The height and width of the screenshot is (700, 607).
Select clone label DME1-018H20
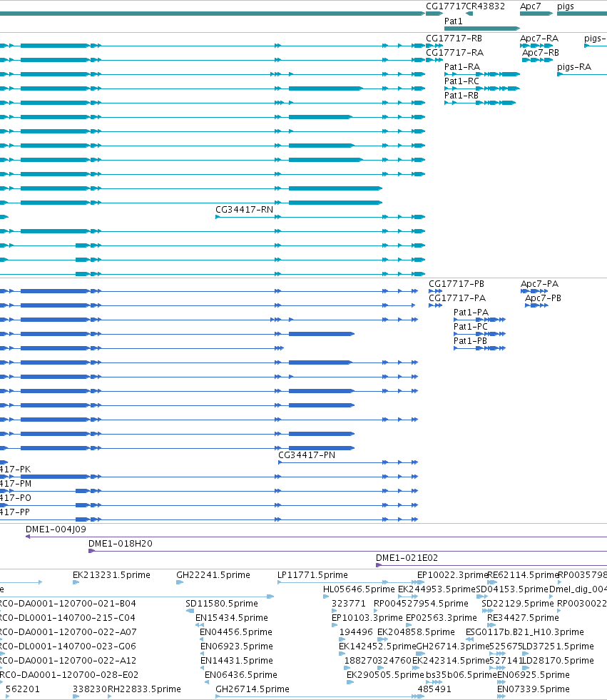tap(120, 544)
